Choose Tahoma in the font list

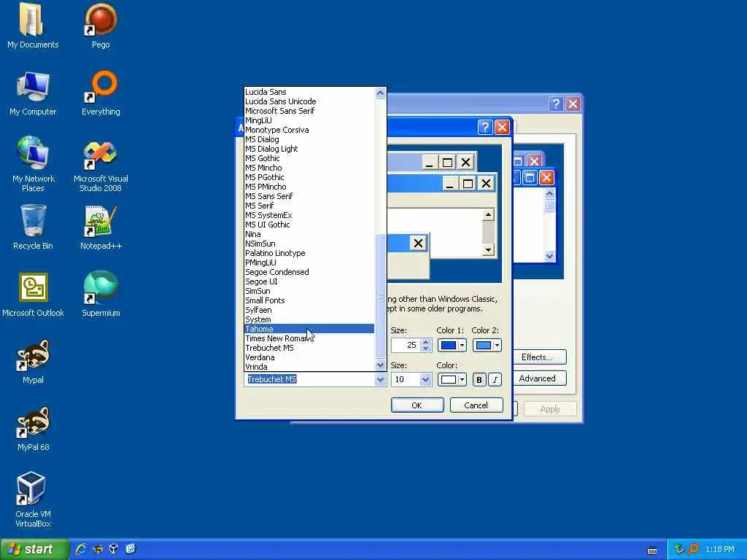pyautogui.click(x=309, y=329)
